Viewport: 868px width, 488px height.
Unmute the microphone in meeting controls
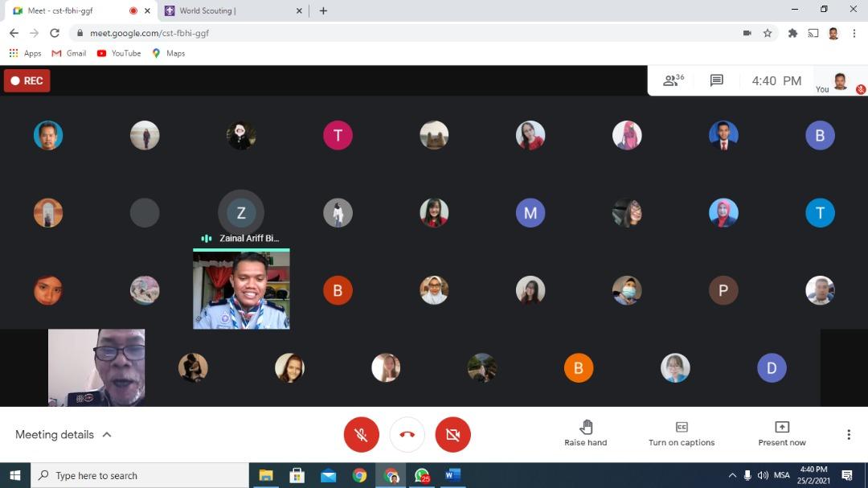click(361, 435)
